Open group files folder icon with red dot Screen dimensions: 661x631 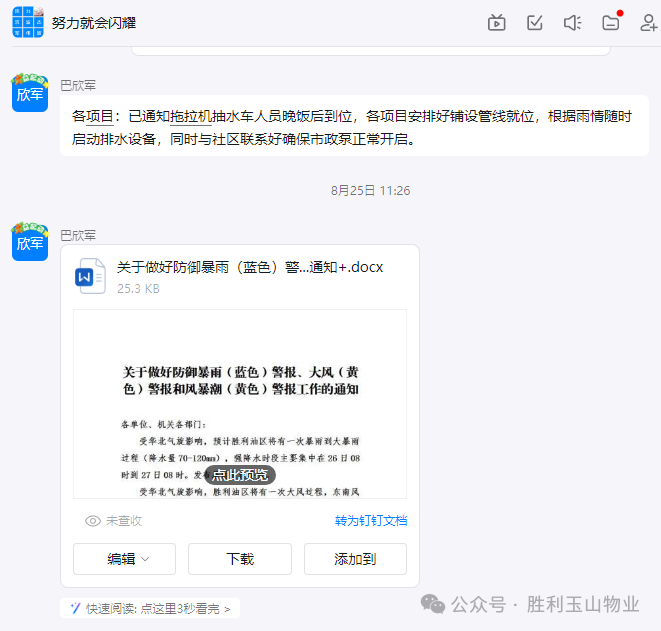[611, 22]
